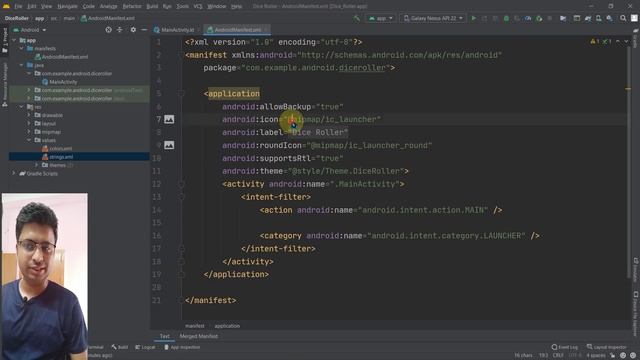Viewport: 640px width, 360px height.
Task: Click the Select Opened File target icon
Action: tap(108, 30)
